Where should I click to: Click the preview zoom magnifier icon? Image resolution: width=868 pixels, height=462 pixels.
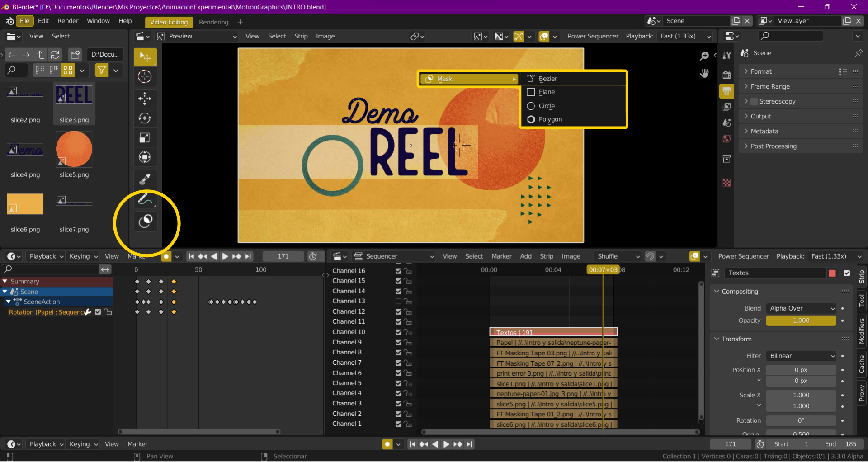coord(704,56)
